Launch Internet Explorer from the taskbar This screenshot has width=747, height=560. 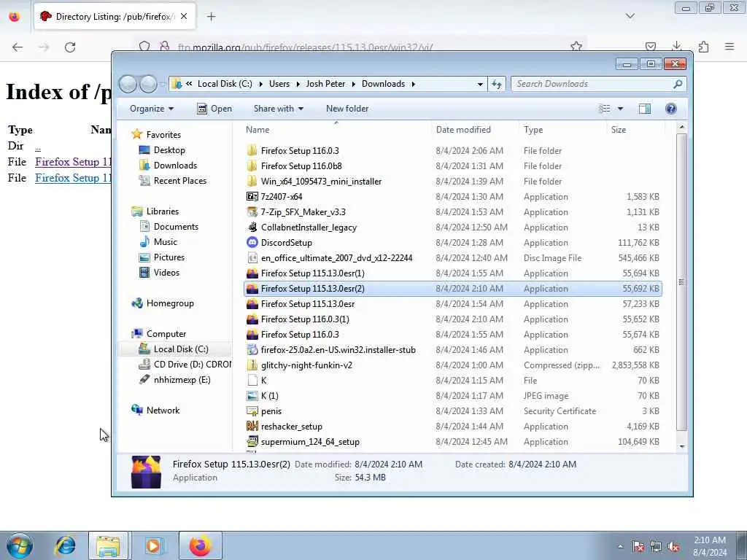65,545
